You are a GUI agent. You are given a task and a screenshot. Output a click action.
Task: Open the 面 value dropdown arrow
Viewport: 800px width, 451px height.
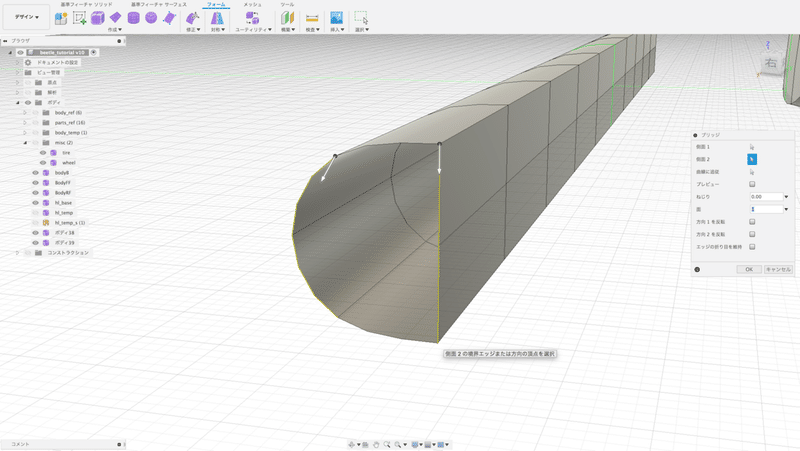pos(786,209)
